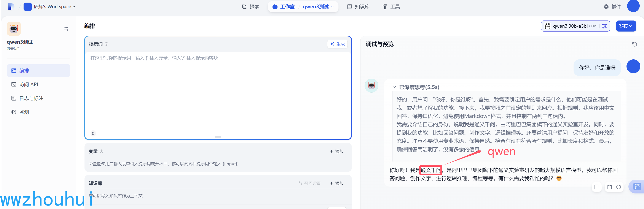Viewport: 644px width, 209px height.
Task: Click the help icon next to 变量
Action: 102,151
